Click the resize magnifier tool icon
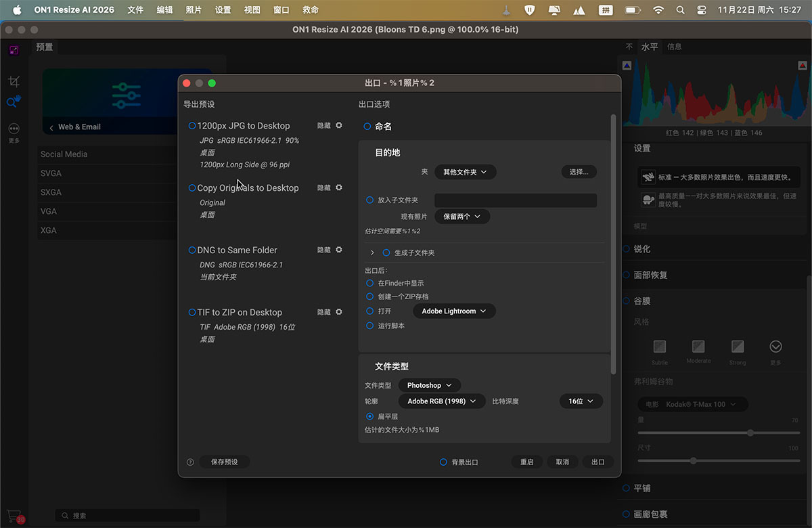812x528 pixels. point(14,102)
